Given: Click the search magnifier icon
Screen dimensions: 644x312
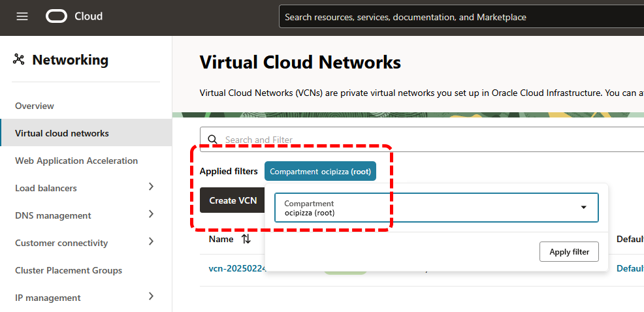Looking at the screenshot, I should [x=212, y=140].
